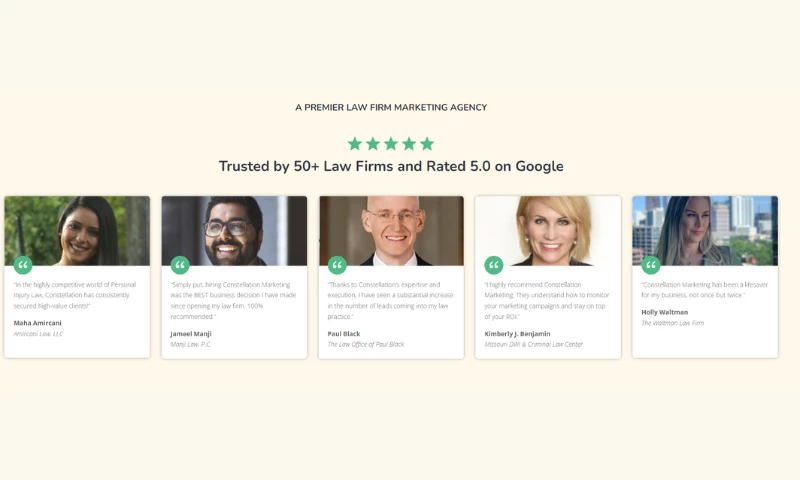Click the first green rating star
This screenshot has width=800, height=480.
tap(355, 144)
